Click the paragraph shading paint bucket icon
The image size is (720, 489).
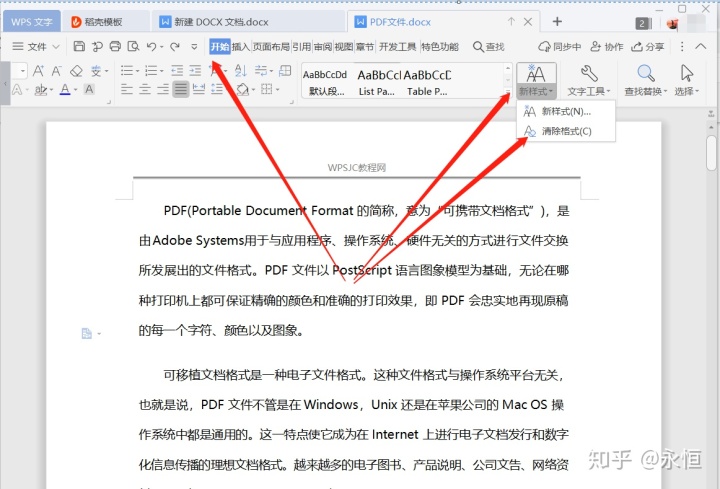pos(242,89)
